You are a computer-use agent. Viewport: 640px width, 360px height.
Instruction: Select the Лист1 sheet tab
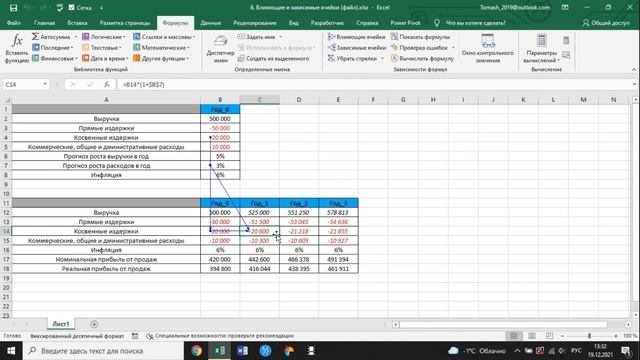tap(61, 324)
